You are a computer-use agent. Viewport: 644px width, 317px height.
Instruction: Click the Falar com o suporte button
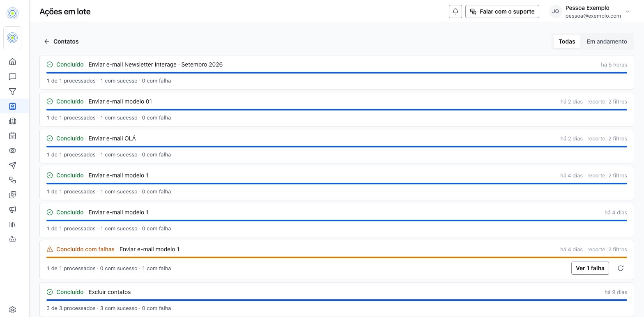coord(502,11)
